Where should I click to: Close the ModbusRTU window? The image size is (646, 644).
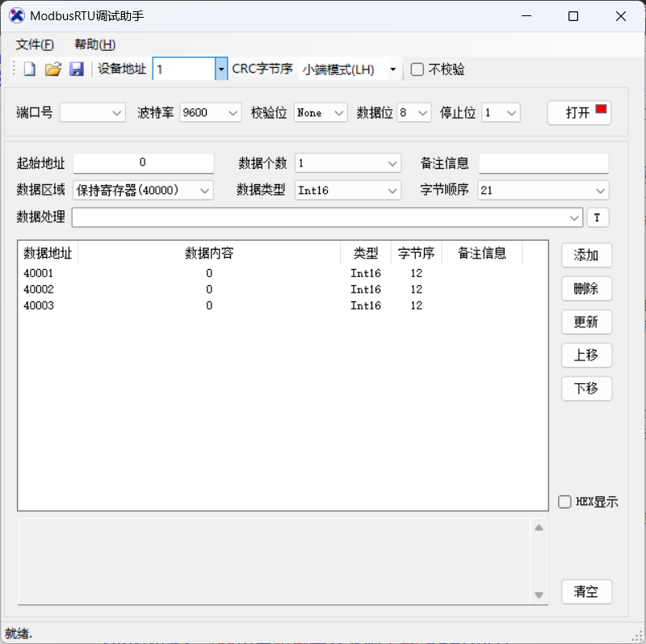621,16
